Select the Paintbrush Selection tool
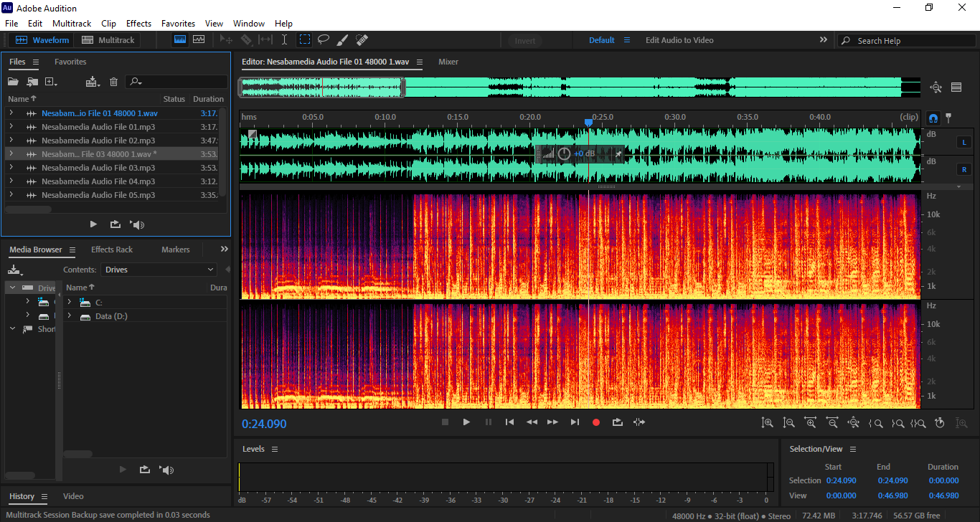 343,40
